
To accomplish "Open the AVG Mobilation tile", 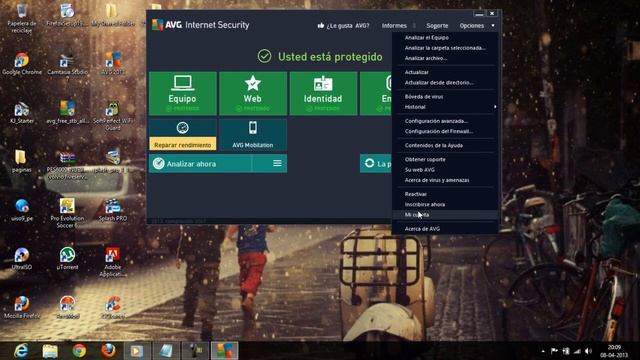I will tap(253, 135).
